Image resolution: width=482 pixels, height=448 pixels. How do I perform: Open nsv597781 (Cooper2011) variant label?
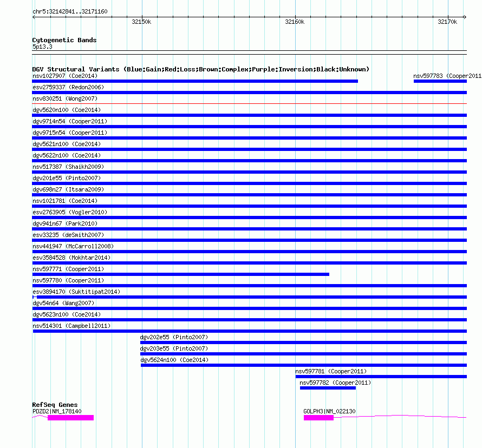click(331, 371)
